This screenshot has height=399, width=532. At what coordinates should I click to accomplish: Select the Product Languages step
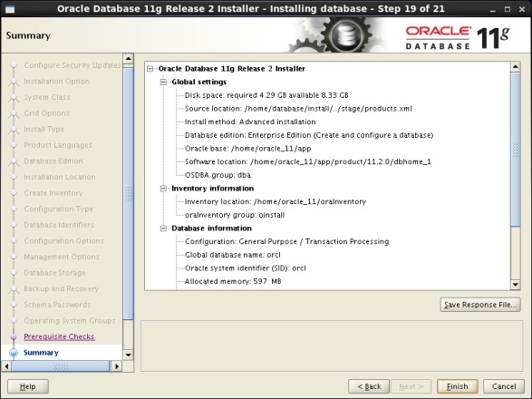pyautogui.click(x=58, y=145)
